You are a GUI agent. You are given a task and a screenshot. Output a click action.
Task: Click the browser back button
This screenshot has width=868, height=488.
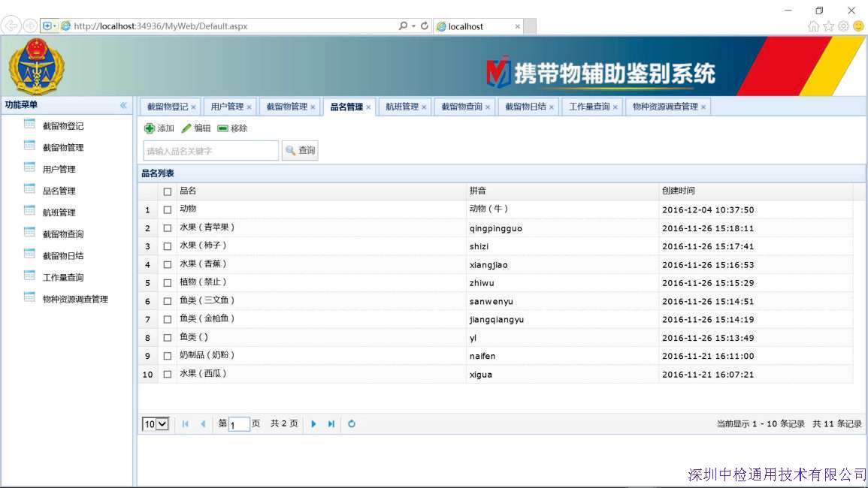coord(11,26)
